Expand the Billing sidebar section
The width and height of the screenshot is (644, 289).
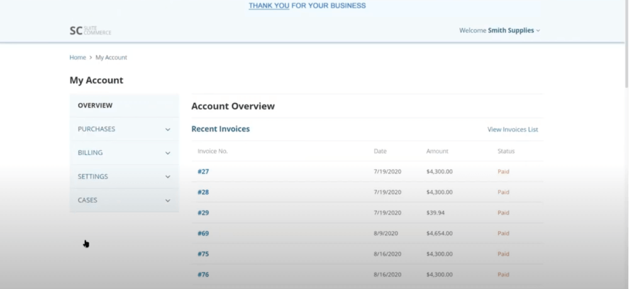click(91, 153)
